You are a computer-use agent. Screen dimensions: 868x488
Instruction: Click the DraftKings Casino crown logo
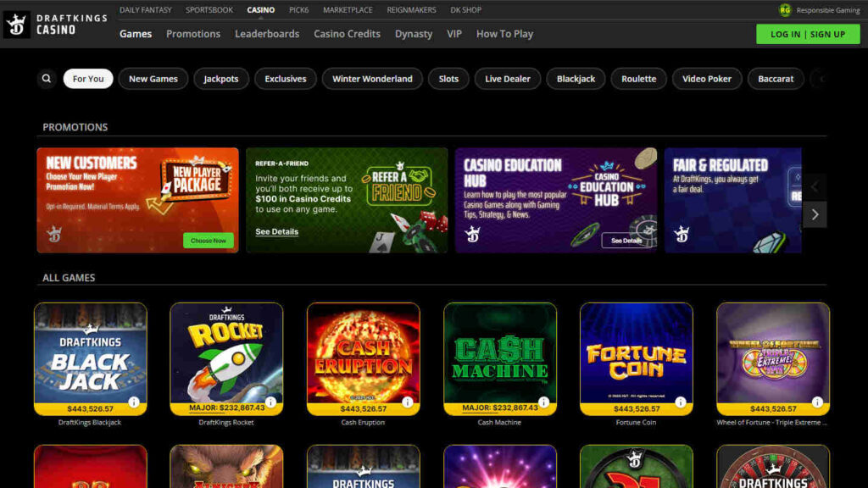click(x=17, y=25)
